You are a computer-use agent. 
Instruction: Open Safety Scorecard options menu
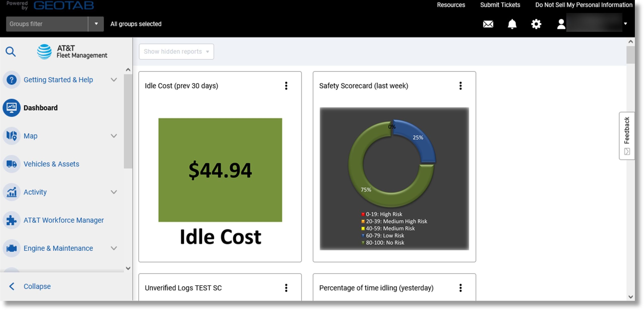pyautogui.click(x=460, y=86)
